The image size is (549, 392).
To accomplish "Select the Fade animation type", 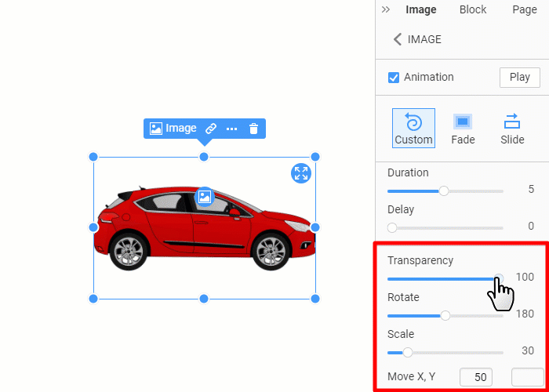I will [463, 128].
